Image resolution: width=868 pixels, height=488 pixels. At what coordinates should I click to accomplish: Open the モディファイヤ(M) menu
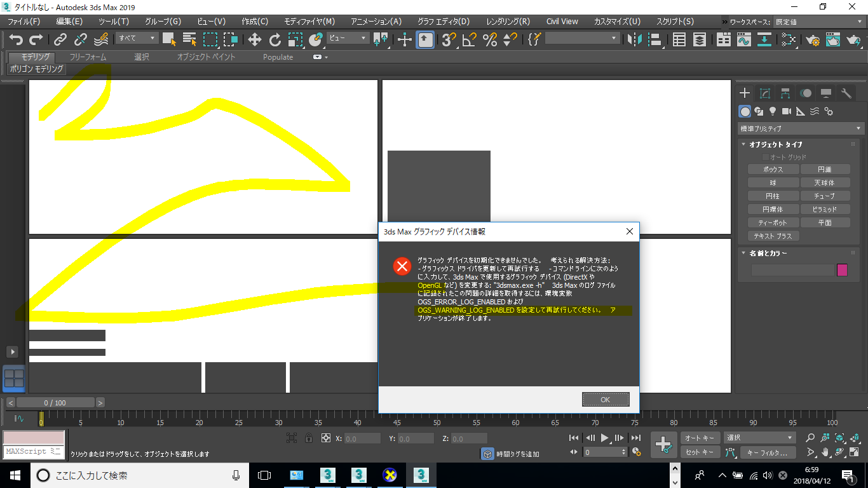tap(309, 22)
